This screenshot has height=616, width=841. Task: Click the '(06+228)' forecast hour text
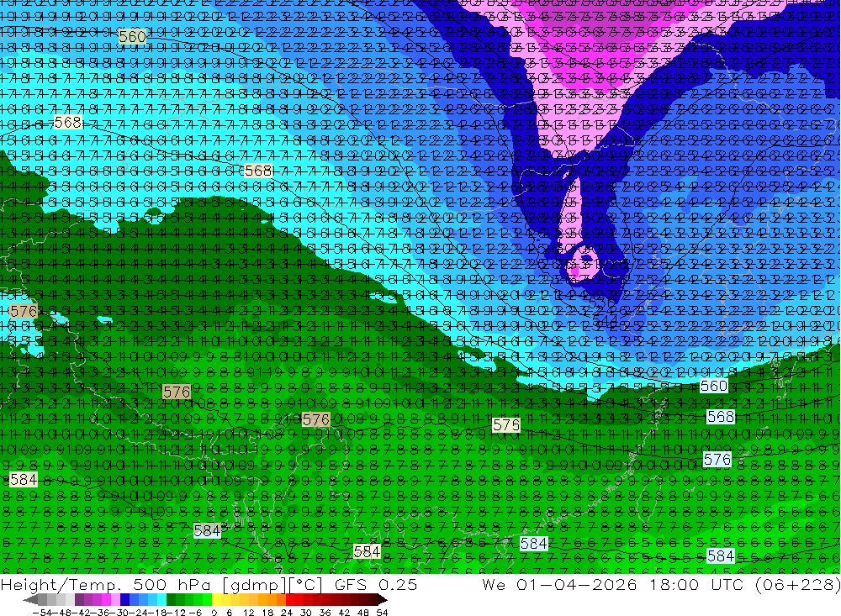(x=798, y=584)
